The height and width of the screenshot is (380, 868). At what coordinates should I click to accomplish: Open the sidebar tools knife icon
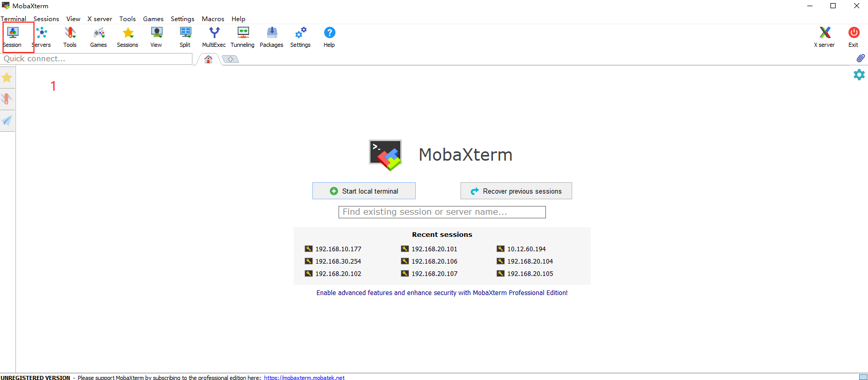[x=7, y=99]
